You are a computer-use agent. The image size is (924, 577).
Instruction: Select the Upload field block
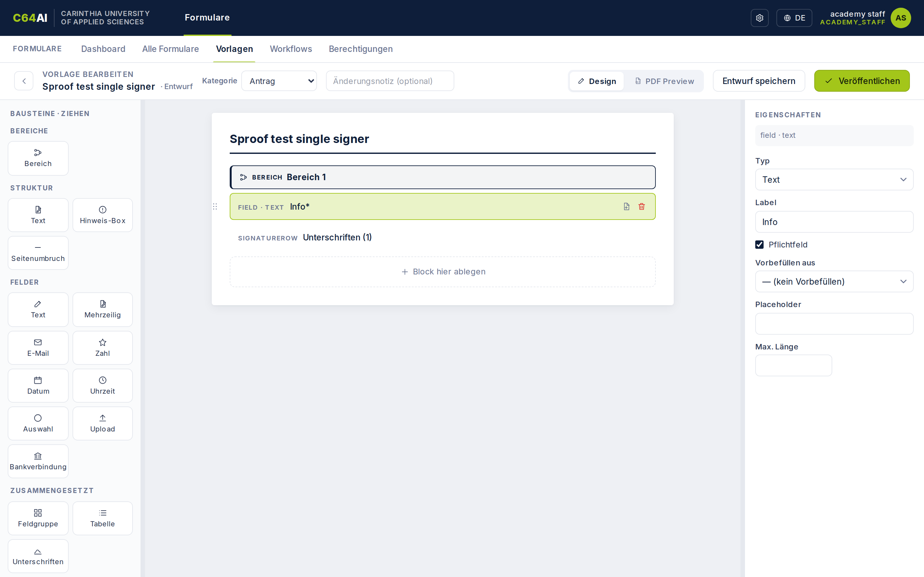pyautogui.click(x=103, y=423)
